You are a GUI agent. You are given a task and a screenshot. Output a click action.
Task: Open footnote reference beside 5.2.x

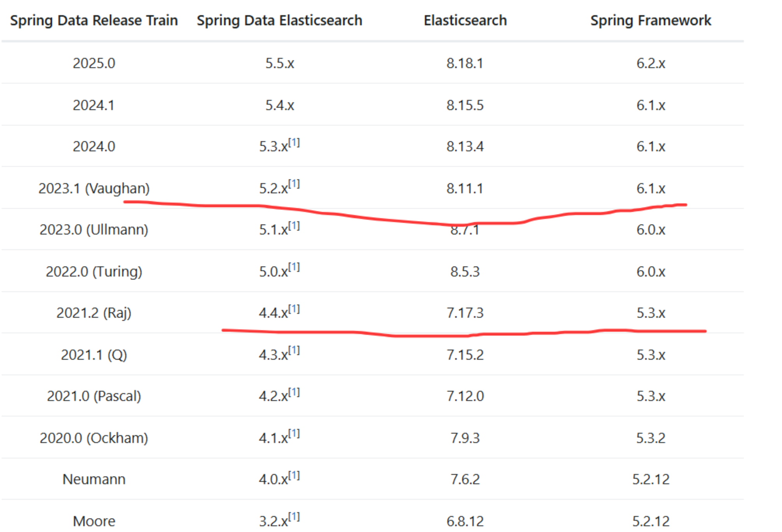(294, 184)
